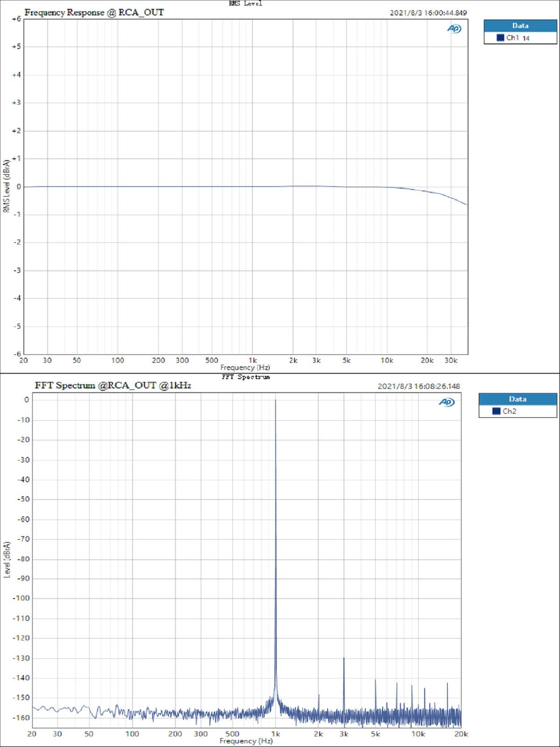Select the Ch1 blue color swatch
This screenshot has width=560, height=747.
(x=500, y=38)
